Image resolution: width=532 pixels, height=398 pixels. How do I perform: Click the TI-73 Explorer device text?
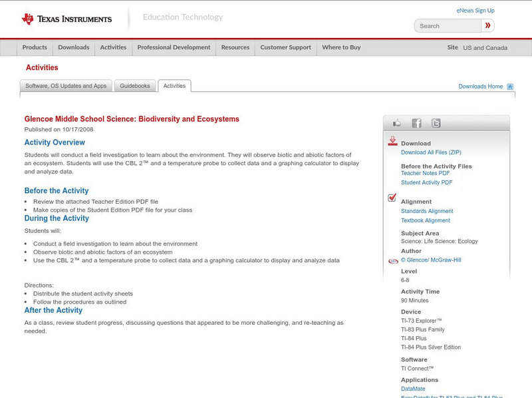(422, 321)
